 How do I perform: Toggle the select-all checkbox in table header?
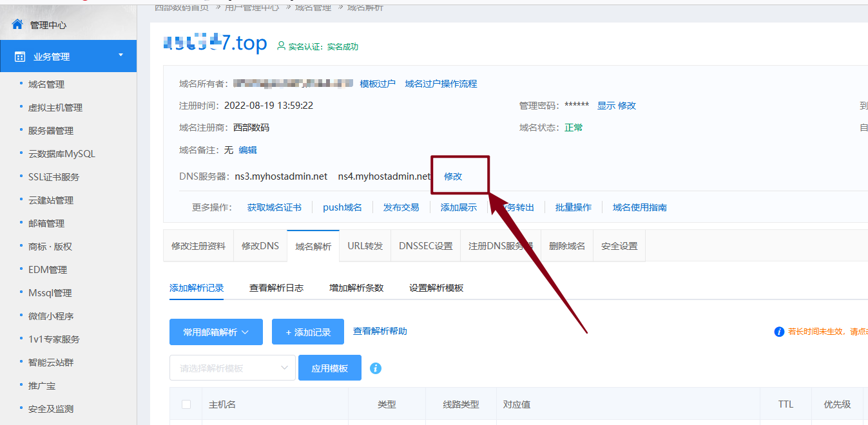[x=186, y=404]
